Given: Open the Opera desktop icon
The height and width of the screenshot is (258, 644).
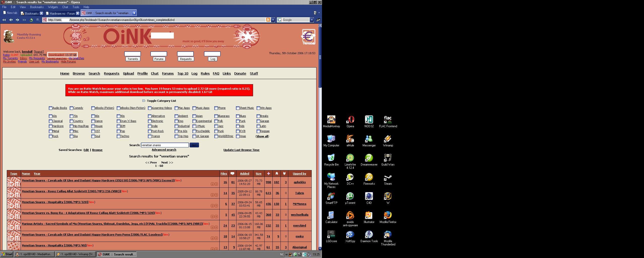Looking at the screenshot, I should [350, 122].
